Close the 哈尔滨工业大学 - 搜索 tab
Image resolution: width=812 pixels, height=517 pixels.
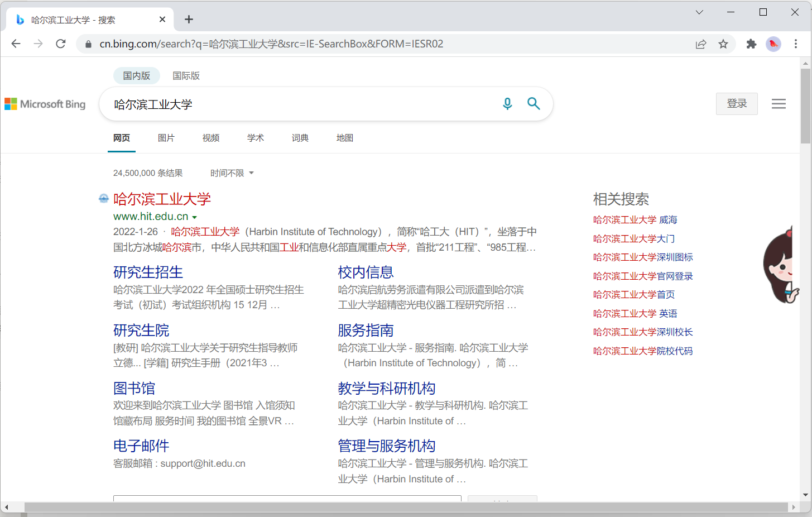pos(162,20)
